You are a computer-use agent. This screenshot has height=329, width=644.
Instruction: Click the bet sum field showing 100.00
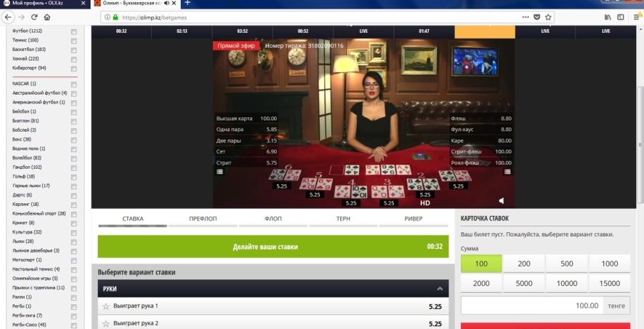532,306
